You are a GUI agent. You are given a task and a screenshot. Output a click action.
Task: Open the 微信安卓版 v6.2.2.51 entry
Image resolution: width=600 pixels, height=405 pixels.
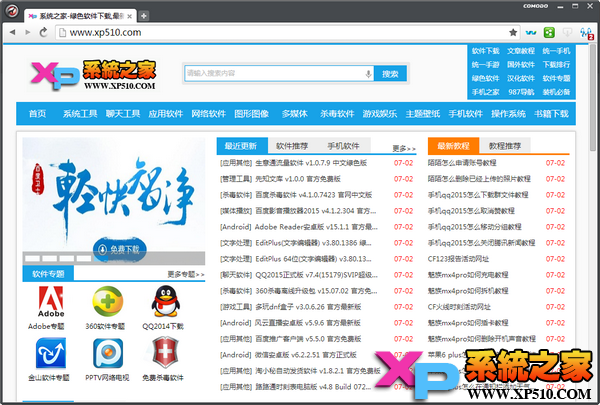(x=306, y=355)
